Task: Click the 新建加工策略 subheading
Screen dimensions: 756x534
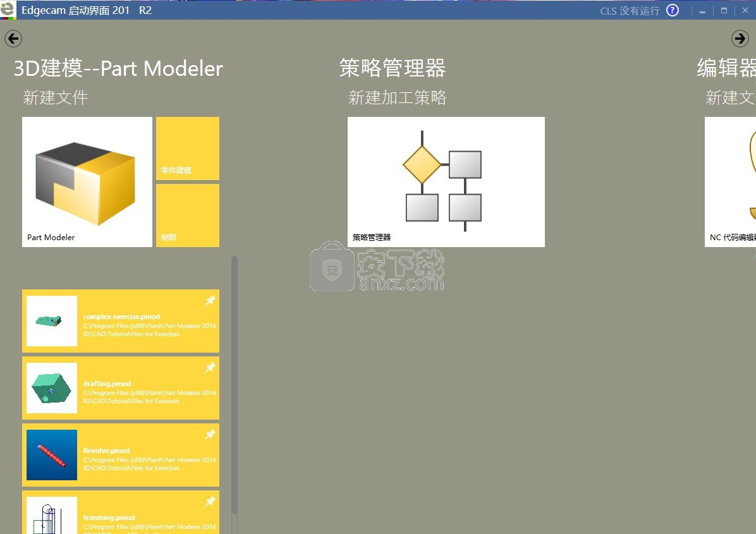Action: pyautogui.click(x=398, y=97)
